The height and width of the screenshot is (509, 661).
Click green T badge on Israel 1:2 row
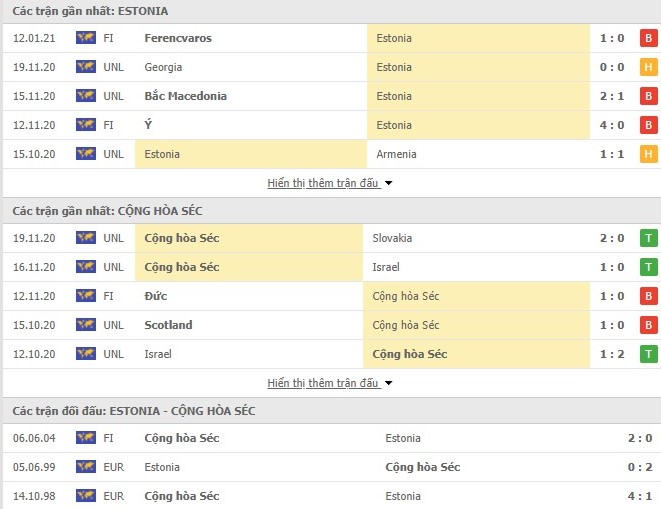tap(648, 354)
